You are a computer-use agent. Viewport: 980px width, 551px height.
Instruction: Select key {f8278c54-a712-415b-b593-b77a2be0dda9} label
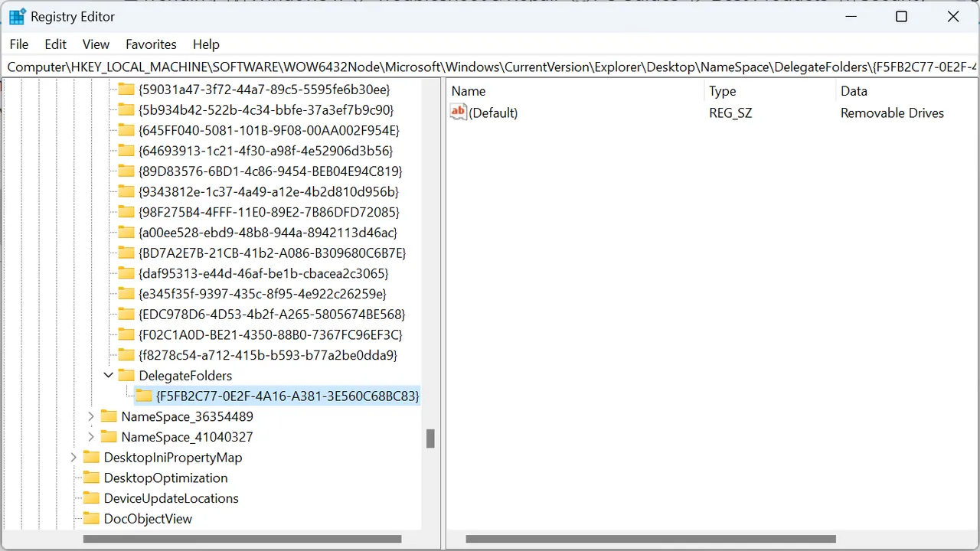click(x=268, y=355)
